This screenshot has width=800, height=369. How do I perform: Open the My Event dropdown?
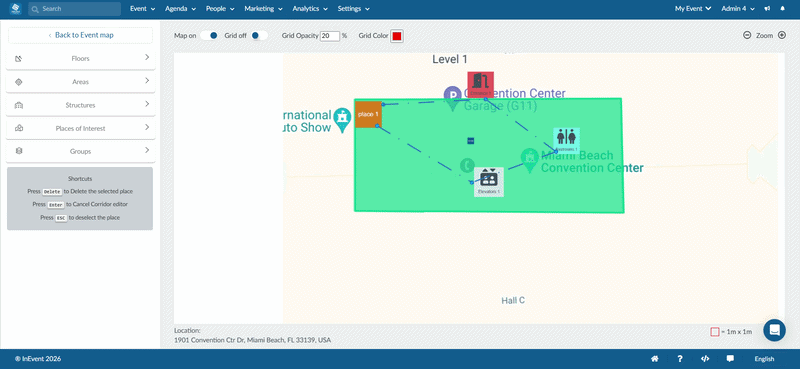(x=693, y=9)
